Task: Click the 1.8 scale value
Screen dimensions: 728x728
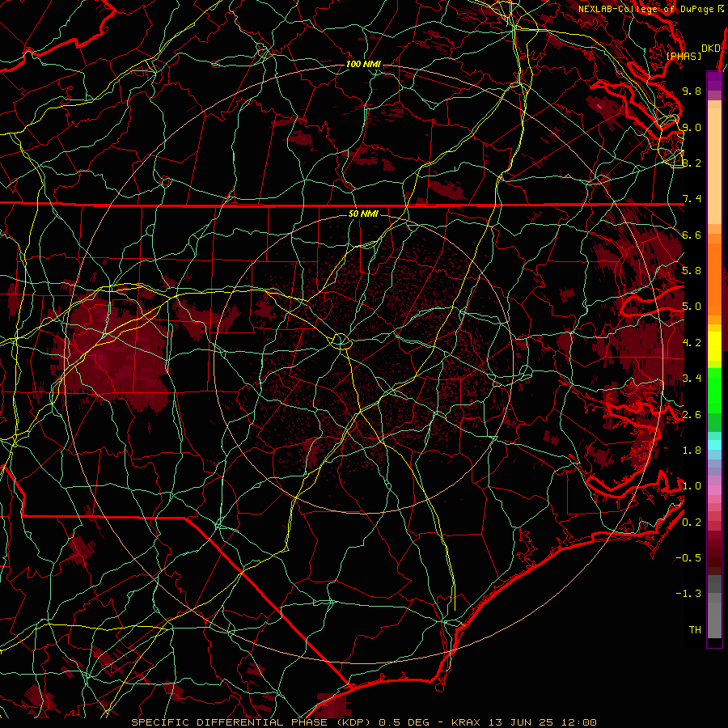Action: (x=692, y=451)
